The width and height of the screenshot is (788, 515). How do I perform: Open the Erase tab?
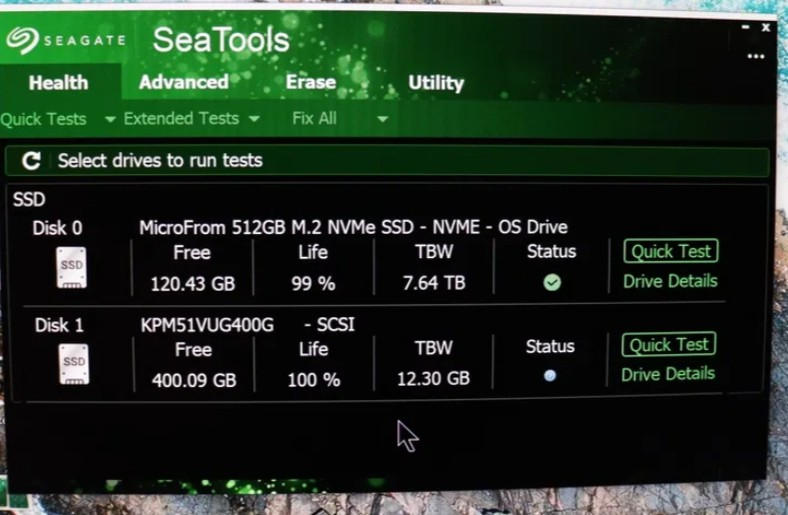(x=310, y=83)
